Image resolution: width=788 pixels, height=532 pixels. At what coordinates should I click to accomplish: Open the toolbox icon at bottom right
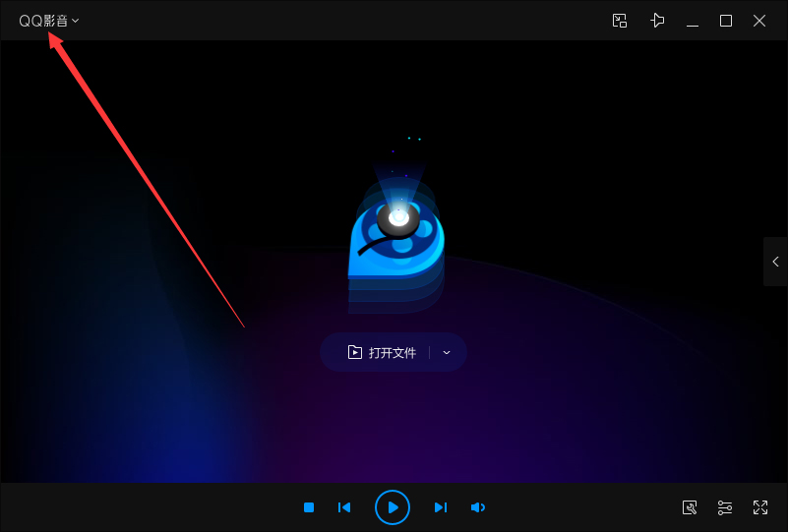[690, 507]
